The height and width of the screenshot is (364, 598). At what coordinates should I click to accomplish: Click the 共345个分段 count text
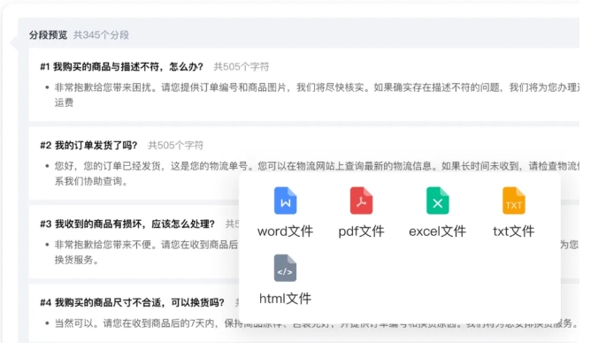[x=101, y=35]
